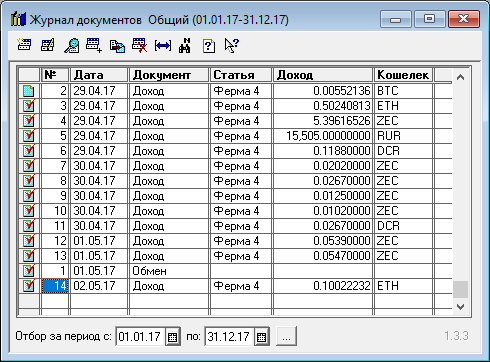Open calendar picker for start date 01.01.17
490x362 pixels.
pos(172,336)
